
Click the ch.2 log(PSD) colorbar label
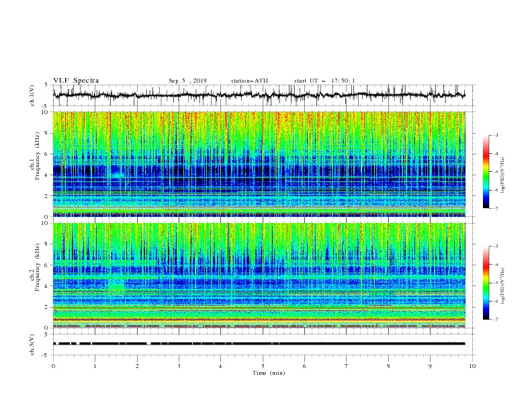tap(502, 286)
